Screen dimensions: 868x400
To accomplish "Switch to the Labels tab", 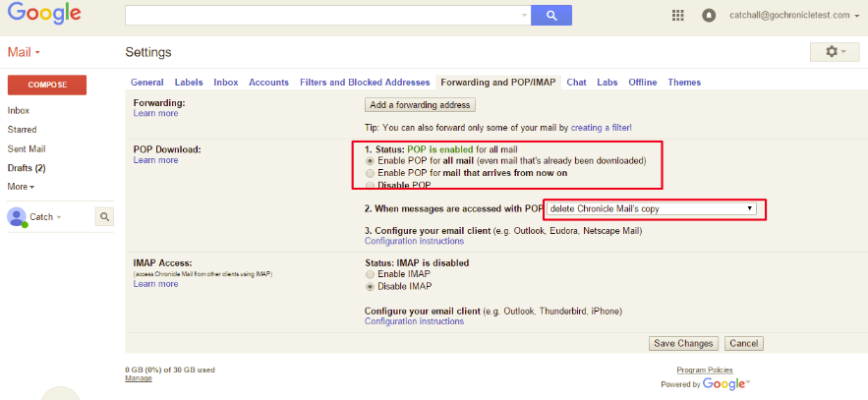I will tap(189, 83).
